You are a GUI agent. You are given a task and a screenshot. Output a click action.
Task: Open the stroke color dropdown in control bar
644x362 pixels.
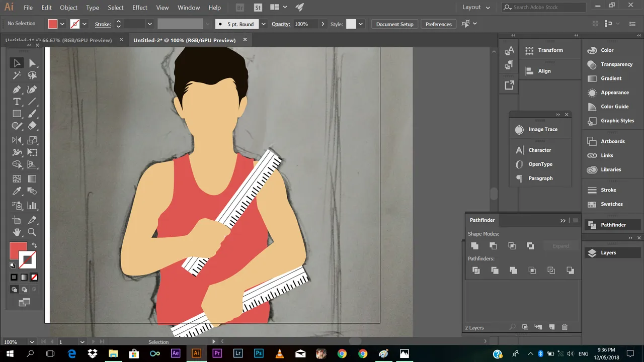85,24
